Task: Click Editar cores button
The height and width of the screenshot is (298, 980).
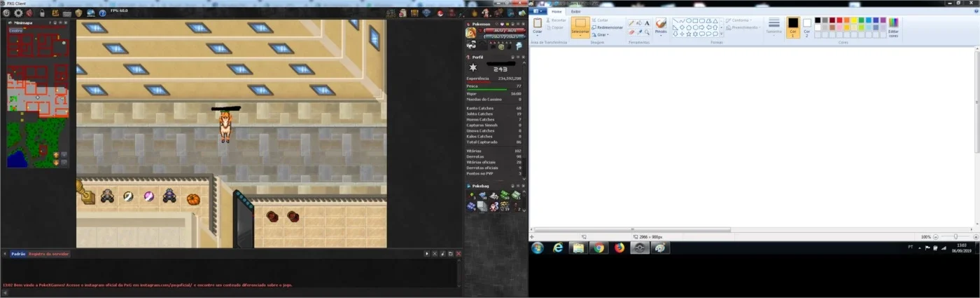Action: (893, 27)
